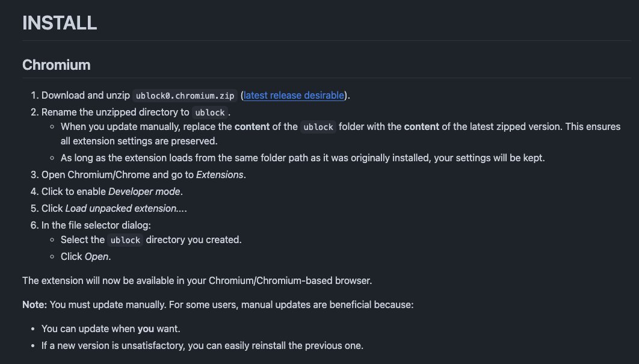Click the first bold content word

coord(252,127)
